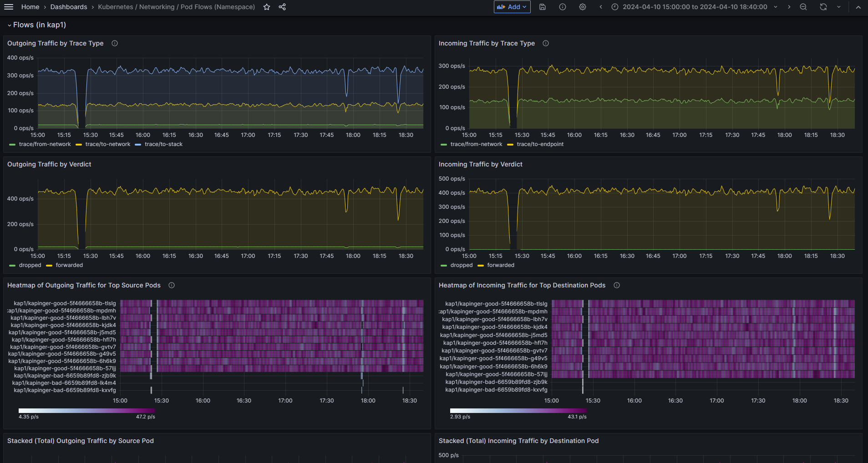Click info icon beside Outgoing Traffic by Trace Type
Image resolution: width=868 pixels, height=463 pixels.
click(115, 43)
